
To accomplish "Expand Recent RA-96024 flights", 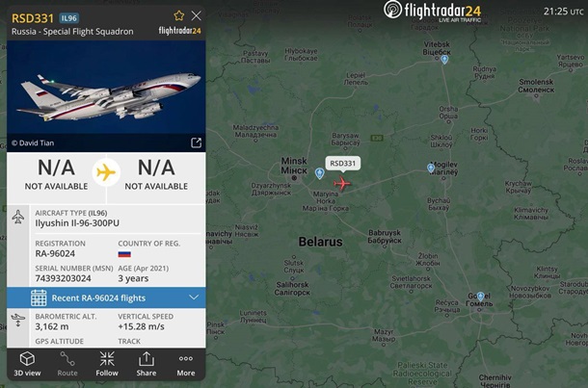I will [106, 297].
